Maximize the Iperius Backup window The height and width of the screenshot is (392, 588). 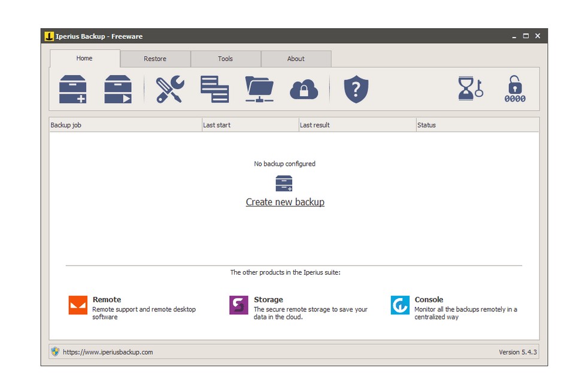tap(526, 36)
